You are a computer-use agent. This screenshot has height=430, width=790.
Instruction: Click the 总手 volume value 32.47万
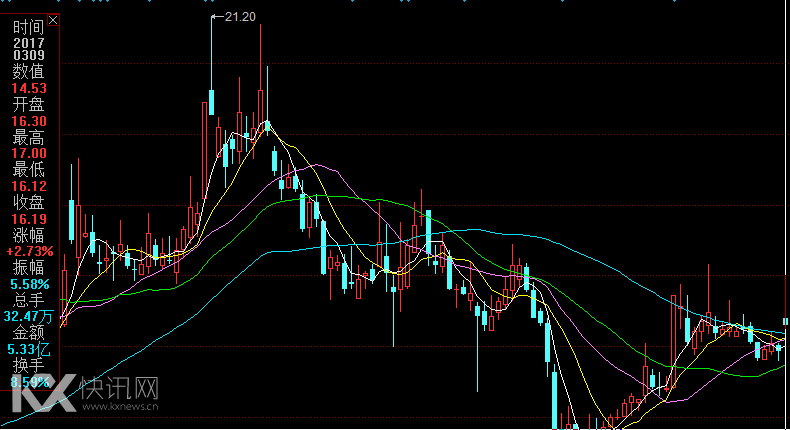29,316
